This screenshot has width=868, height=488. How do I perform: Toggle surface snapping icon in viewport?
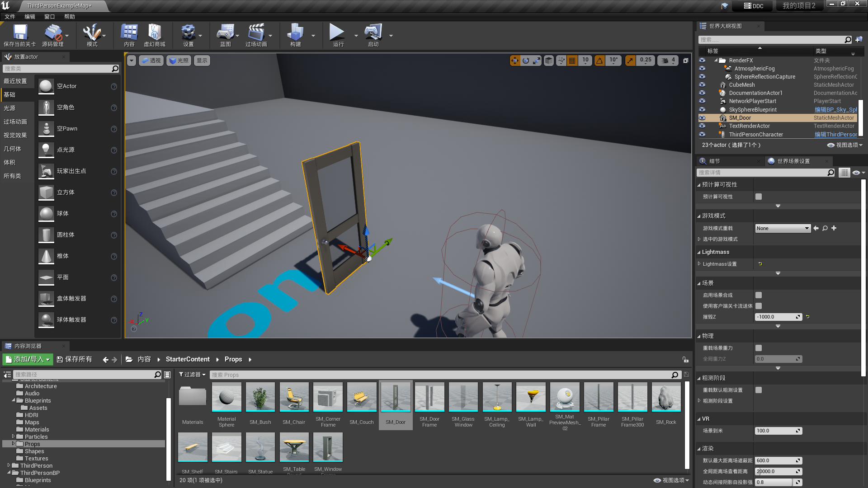tap(561, 61)
